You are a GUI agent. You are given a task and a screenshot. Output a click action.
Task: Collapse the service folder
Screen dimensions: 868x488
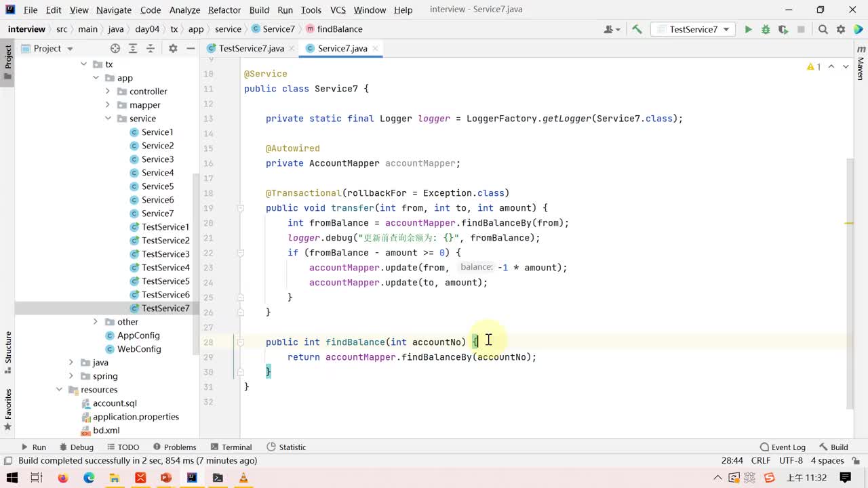click(108, 119)
